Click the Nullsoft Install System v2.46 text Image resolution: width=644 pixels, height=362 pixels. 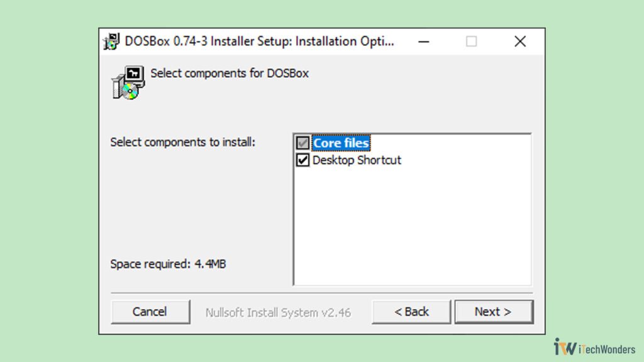coord(277,312)
